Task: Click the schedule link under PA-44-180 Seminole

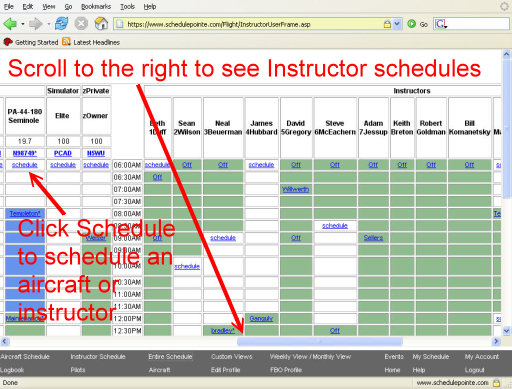Action: pos(25,165)
